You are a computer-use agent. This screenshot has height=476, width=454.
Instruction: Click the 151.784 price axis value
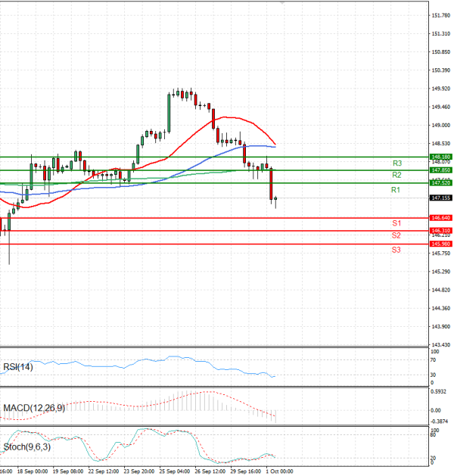tap(440, 15)
